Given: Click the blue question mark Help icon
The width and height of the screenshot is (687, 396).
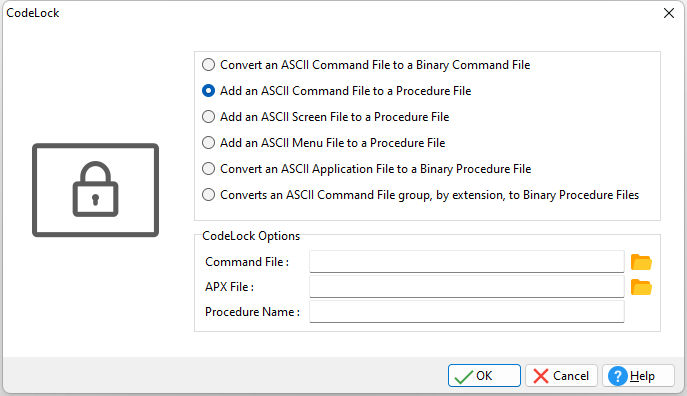Looking at the screenshot, I should point(618,376).
